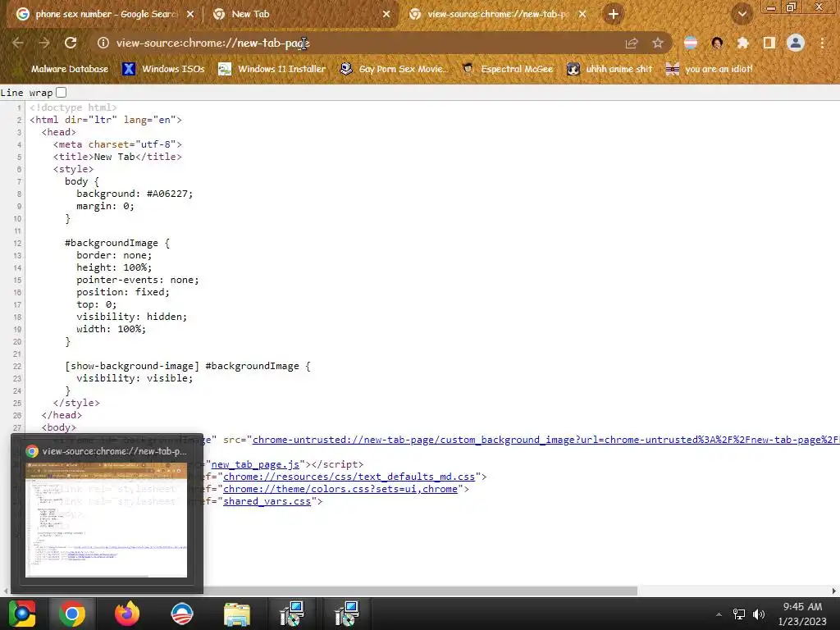The width and height of the screenshot is (840, 630).
Task: Open the you are an idiot bookmark
Action: pos(709,69)
